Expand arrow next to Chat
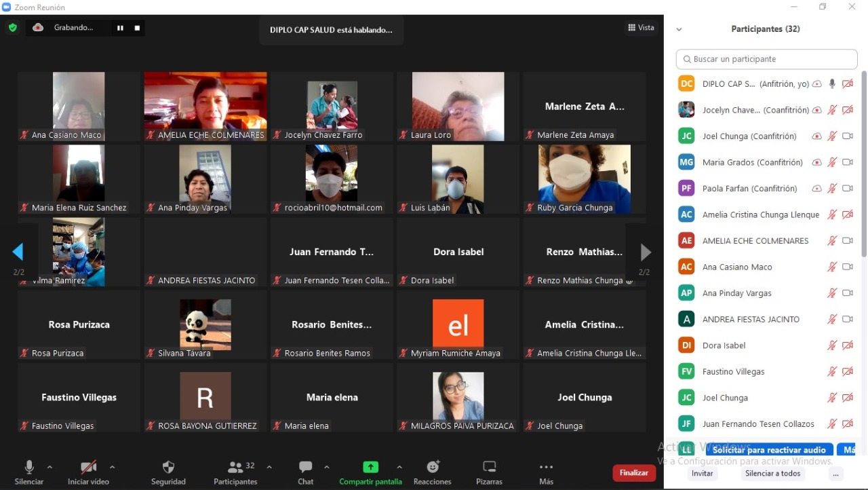The image size is (868, 490). click(x=327, y=467)
